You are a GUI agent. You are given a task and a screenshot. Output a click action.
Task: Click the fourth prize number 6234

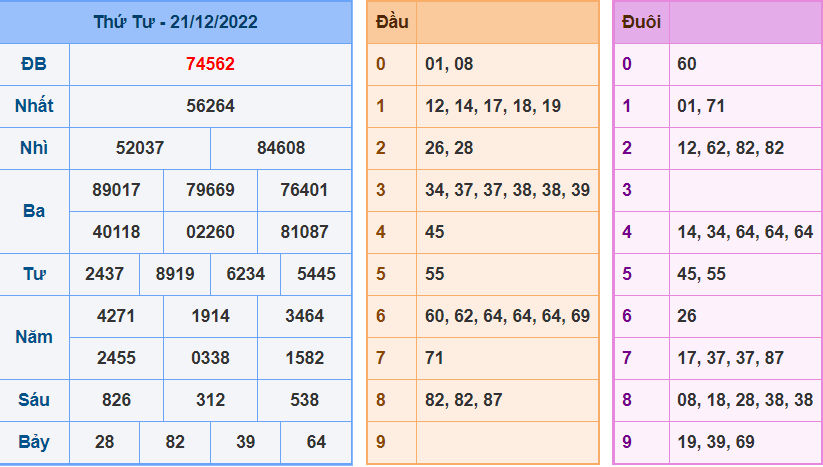click(x=246, y=274)
